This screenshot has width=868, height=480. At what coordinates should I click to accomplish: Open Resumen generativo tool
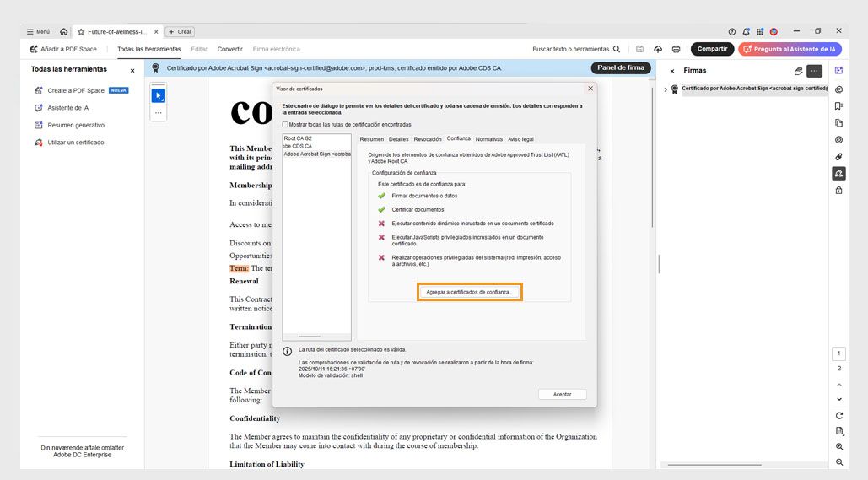tap(69, 125)
